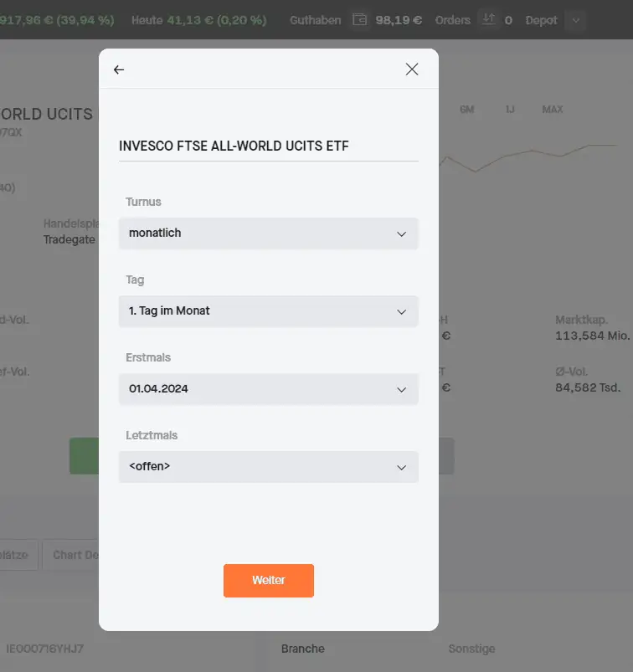Select the 1J chart range tab
Image resolution: width=633 pixels, height=672 pixels.
[510, 110]
